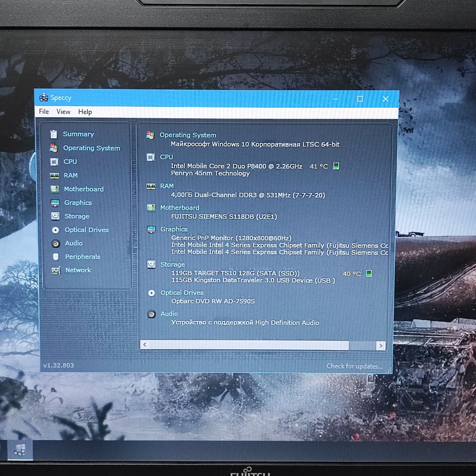Open the View menu

tap(63, 112)
